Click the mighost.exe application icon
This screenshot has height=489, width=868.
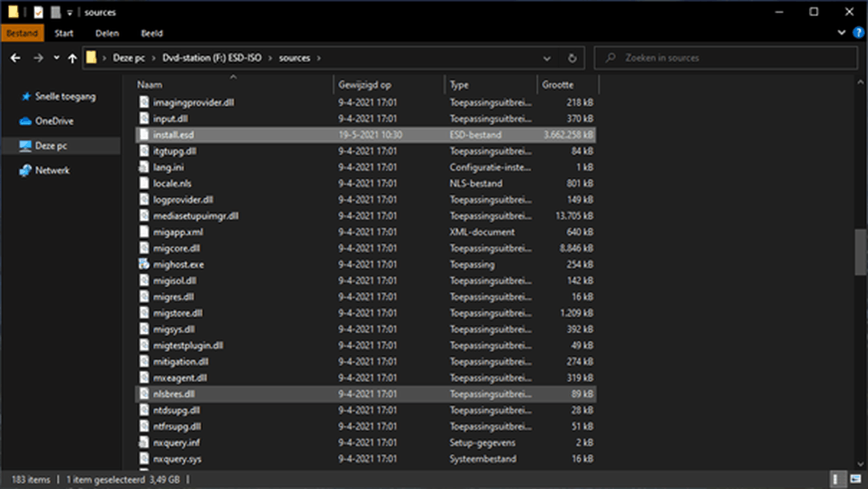click(x=144, y=264)
